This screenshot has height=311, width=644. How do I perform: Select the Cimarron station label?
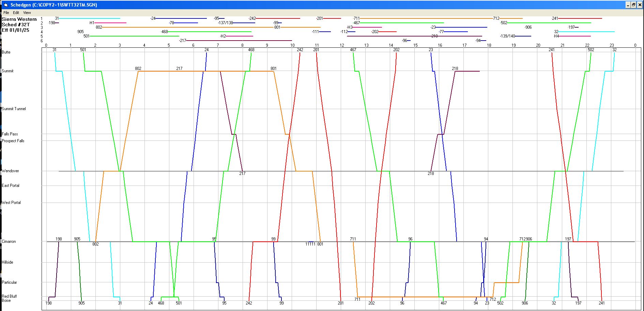coord(9,241)
